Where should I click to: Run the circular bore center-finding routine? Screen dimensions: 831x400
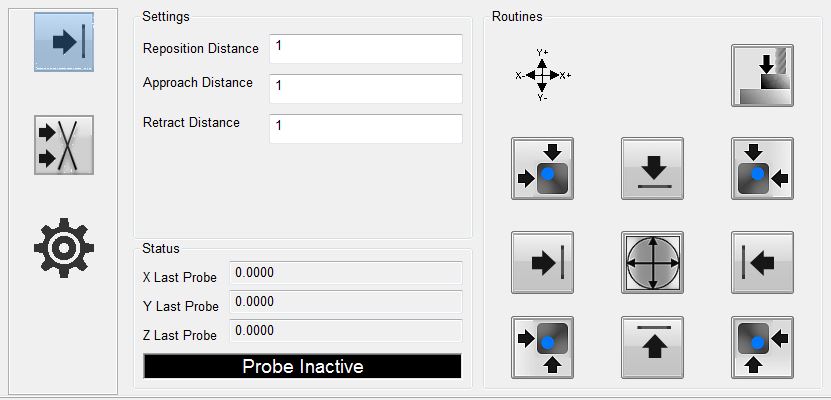652,262
